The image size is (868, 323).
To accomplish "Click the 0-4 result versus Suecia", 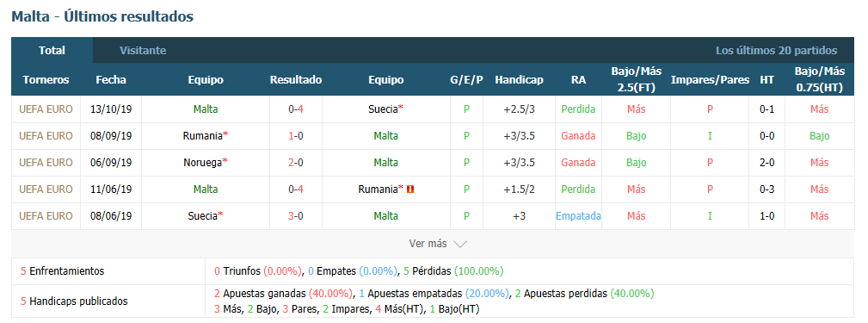I will pyautogui.click(x=296, y=109).
